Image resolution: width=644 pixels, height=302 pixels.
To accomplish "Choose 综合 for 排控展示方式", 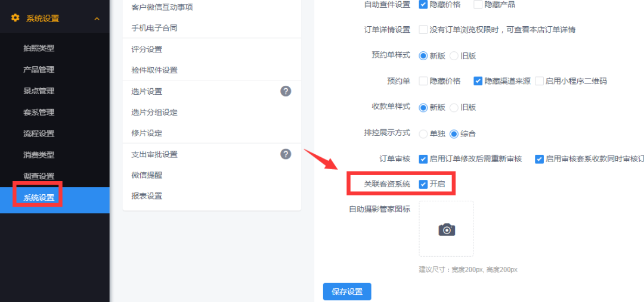I will 454,134.
